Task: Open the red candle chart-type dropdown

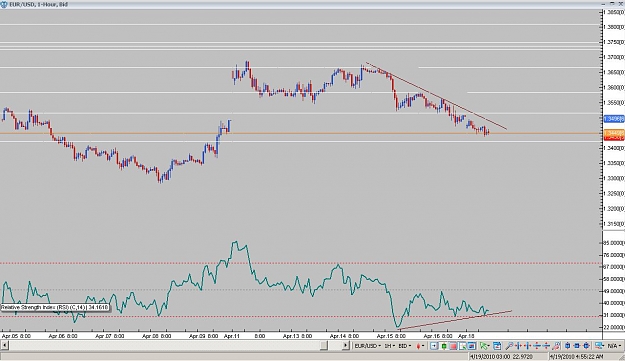Action: tap(421, 346)
